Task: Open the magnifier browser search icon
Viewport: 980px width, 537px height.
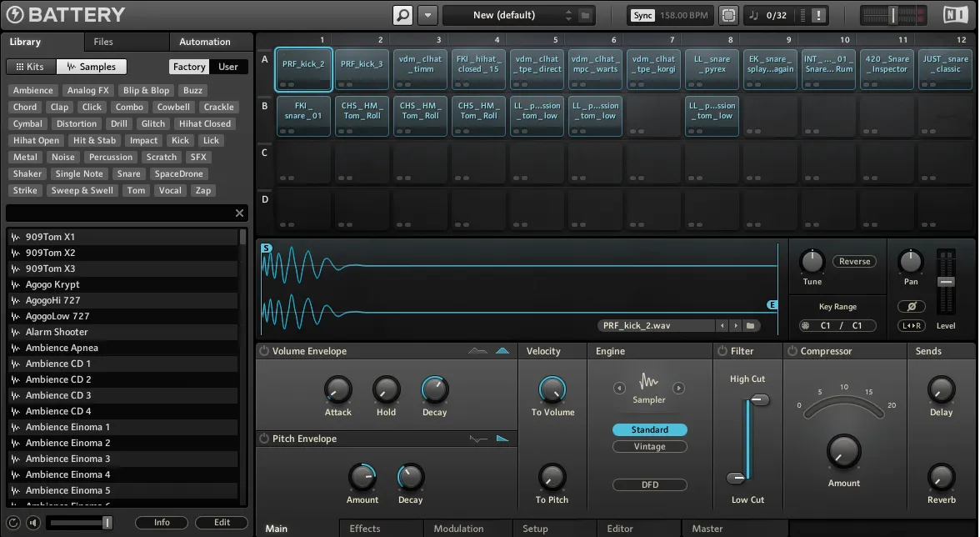Action: pyautogui.click(x=403, y=15)
